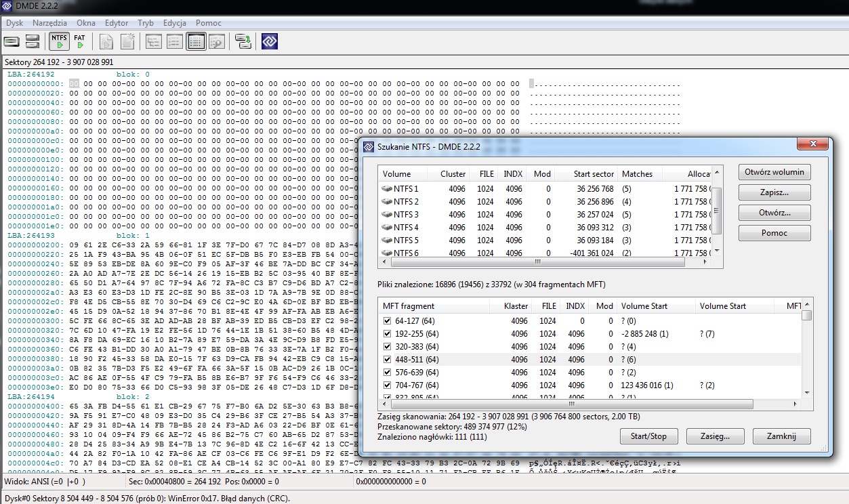Screen dimensions: 849x504
Task: Click the blue DMDE logo toolbar icon
Action: pos(269,42)
